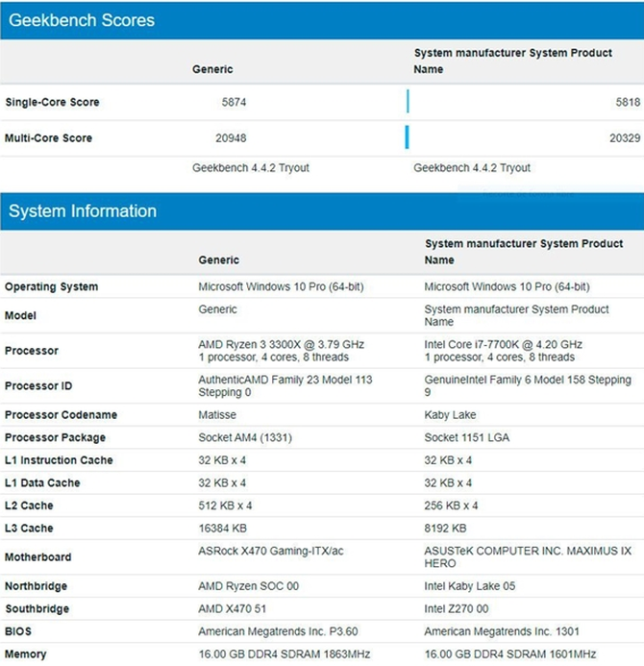Select the Operating System row label
This screenshot has width=644, height=666.
point(51,286)
